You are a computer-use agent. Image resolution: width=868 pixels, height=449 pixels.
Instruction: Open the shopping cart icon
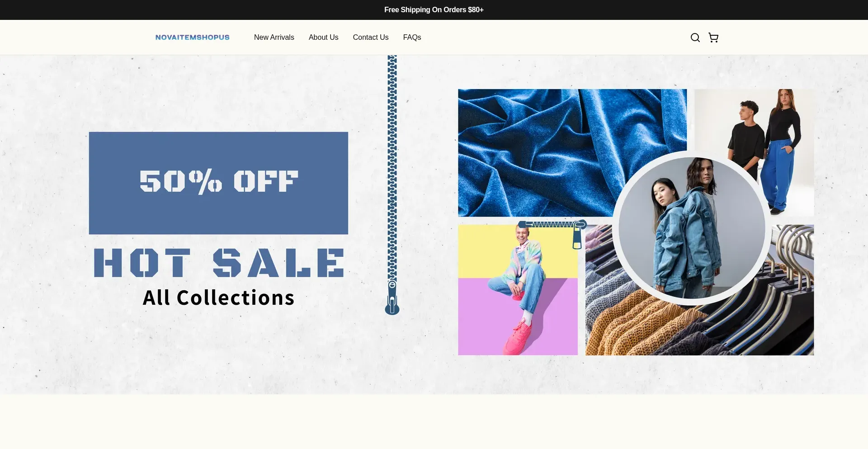tap(713, 38)
